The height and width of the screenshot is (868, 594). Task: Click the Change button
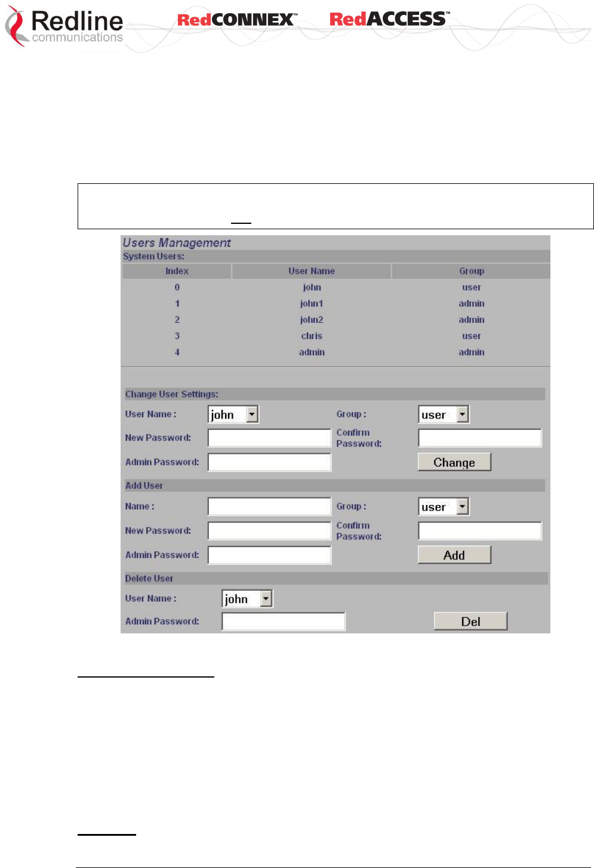[x=454, y=462]
